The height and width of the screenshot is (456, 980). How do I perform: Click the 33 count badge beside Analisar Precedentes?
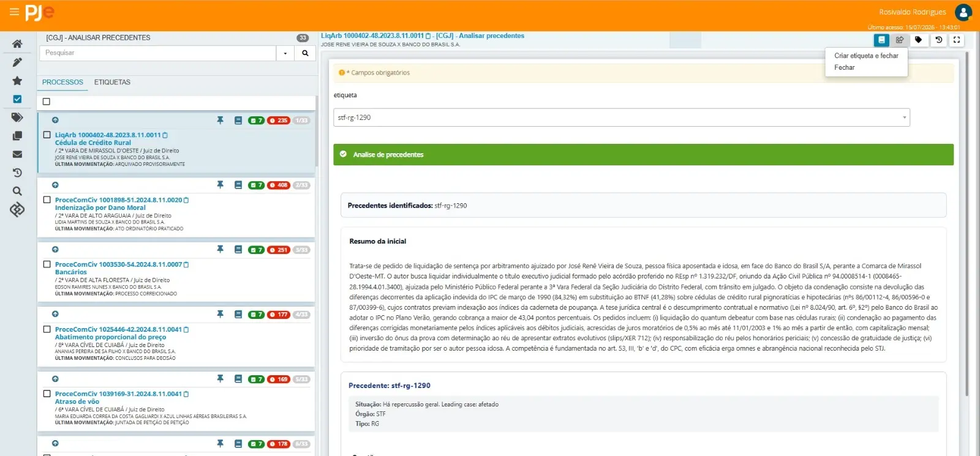tap(303, 38)
